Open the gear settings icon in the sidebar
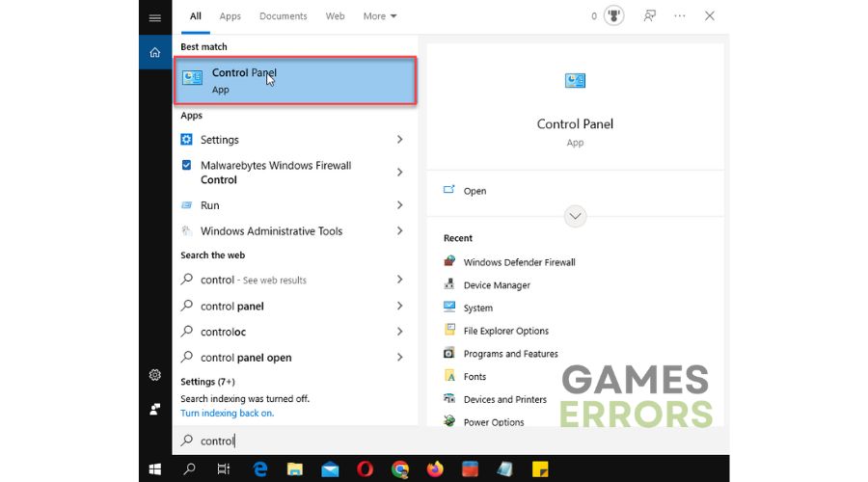The height and width of the screenshot is (482, 868). (155, 375)
